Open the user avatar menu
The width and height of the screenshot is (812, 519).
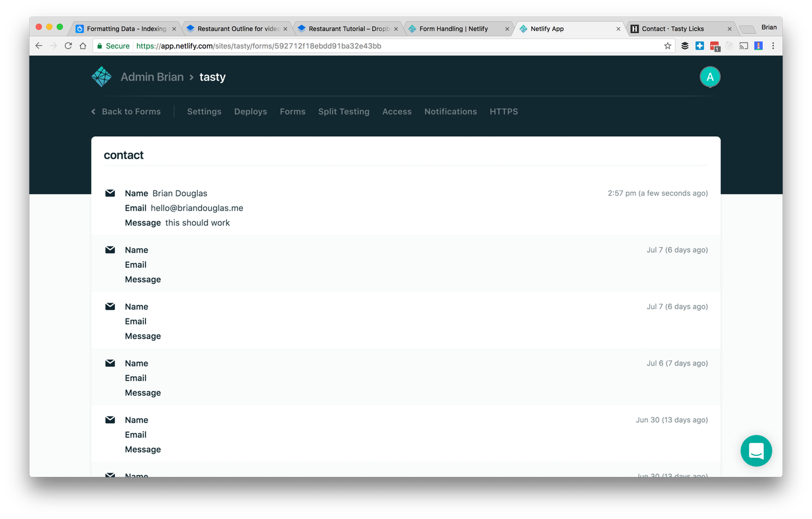point(710,77)
